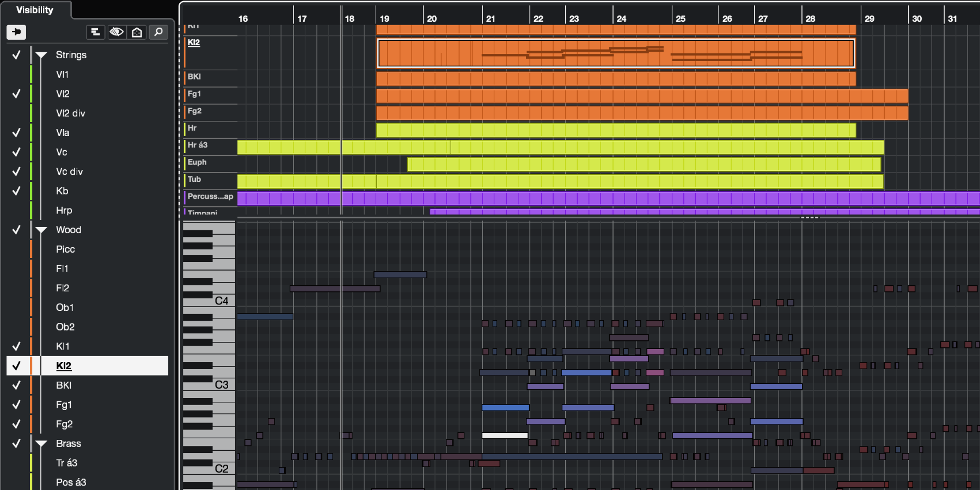Image resolution: width=980 pixels, height=490 pixels.
Task: Click the orange color strip beside Kl2
Action: [32, 366]
